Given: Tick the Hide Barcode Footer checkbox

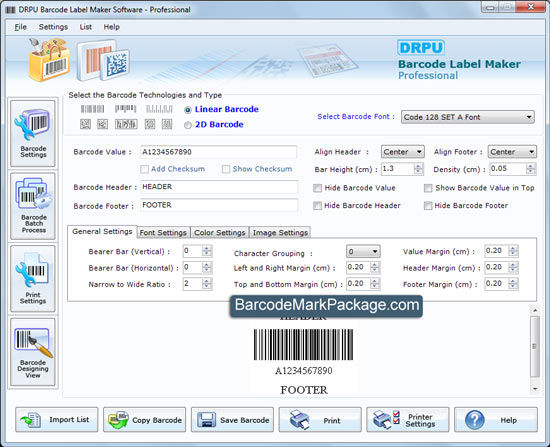Looking at the screenshot, I should 428,206.
